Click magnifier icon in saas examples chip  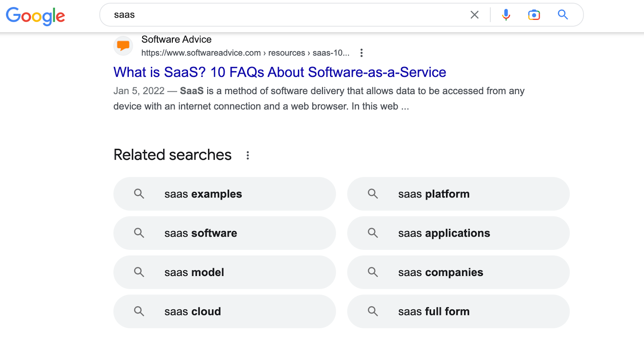coord(139,194)
